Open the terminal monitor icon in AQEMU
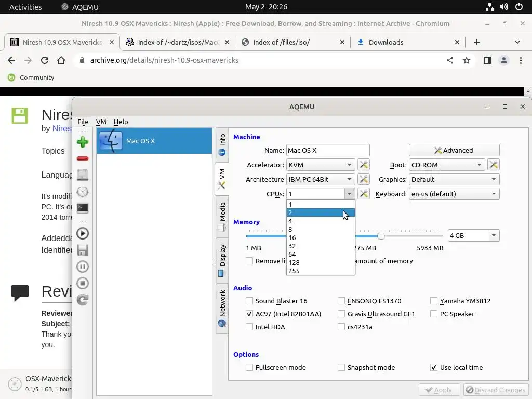 [83, 208]
